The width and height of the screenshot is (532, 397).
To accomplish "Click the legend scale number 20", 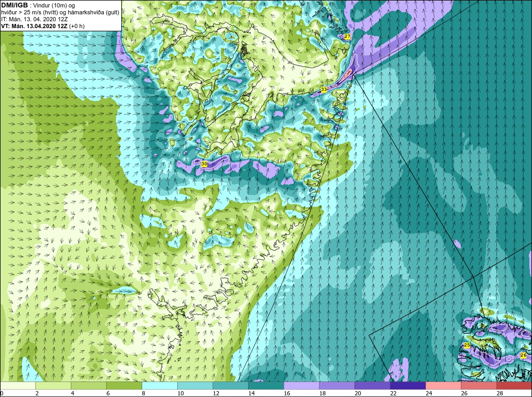I will coord(358,393).
